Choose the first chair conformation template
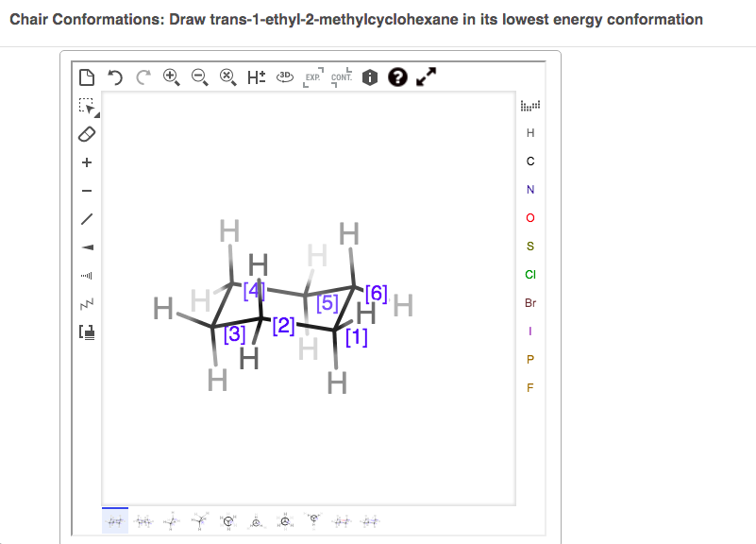The image size is (756, 544). click(114, 520)
